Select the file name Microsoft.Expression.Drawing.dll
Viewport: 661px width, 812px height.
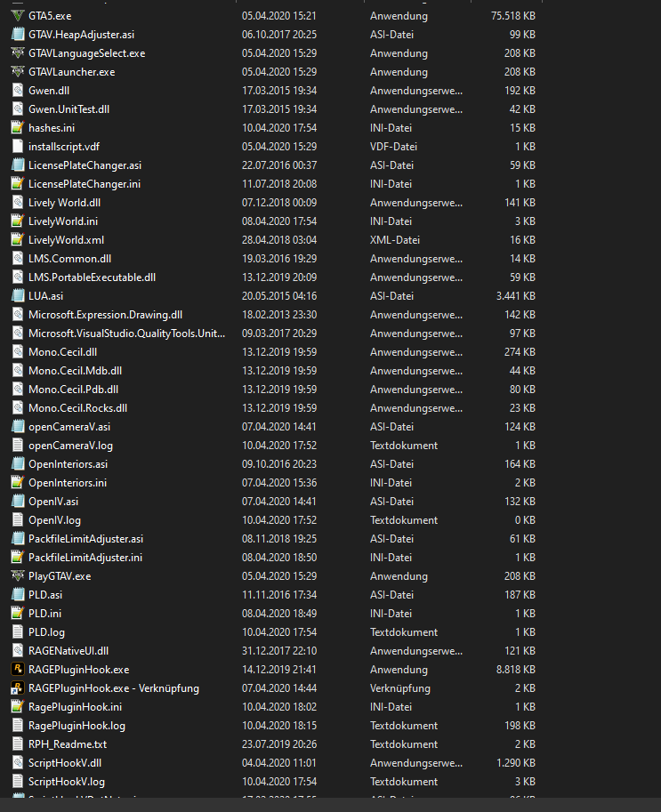pyautogui.click(x=106, y=314)
